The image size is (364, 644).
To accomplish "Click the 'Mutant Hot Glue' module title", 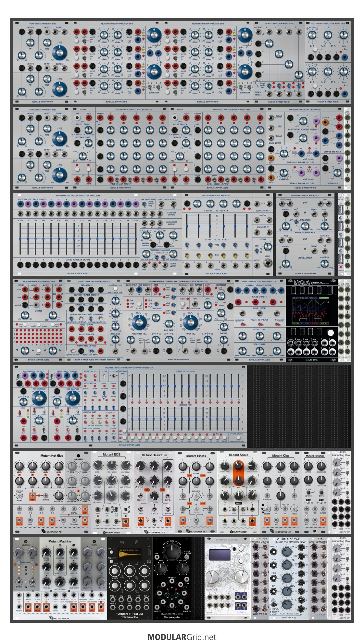I will [52, 456].
